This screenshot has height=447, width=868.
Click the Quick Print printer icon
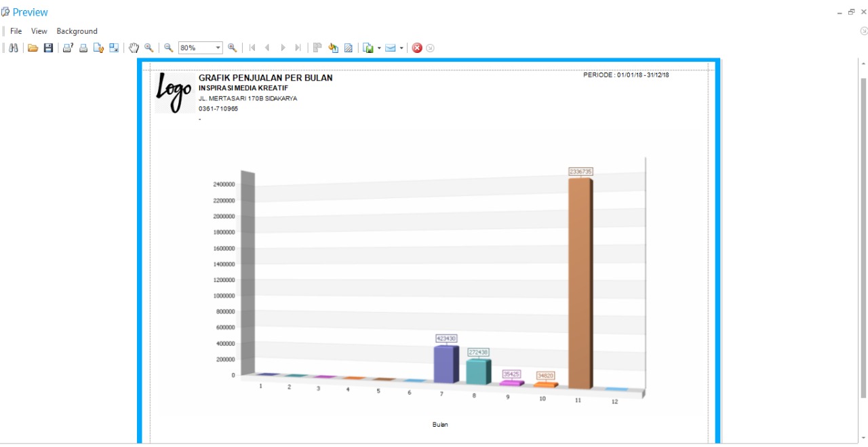tap(83, 48)
